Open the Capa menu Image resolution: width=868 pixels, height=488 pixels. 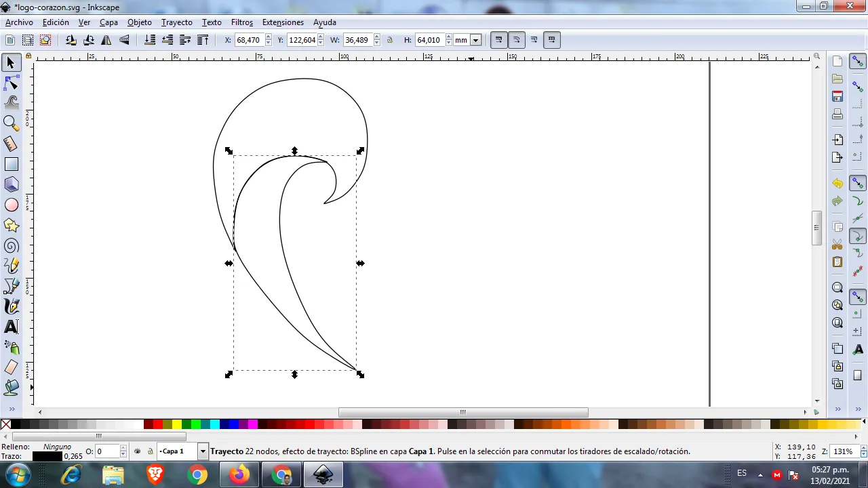(108, 22)
